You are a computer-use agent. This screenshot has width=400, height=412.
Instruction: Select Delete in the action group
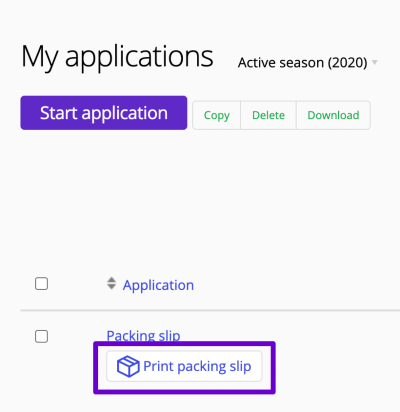tap(268, 115)
